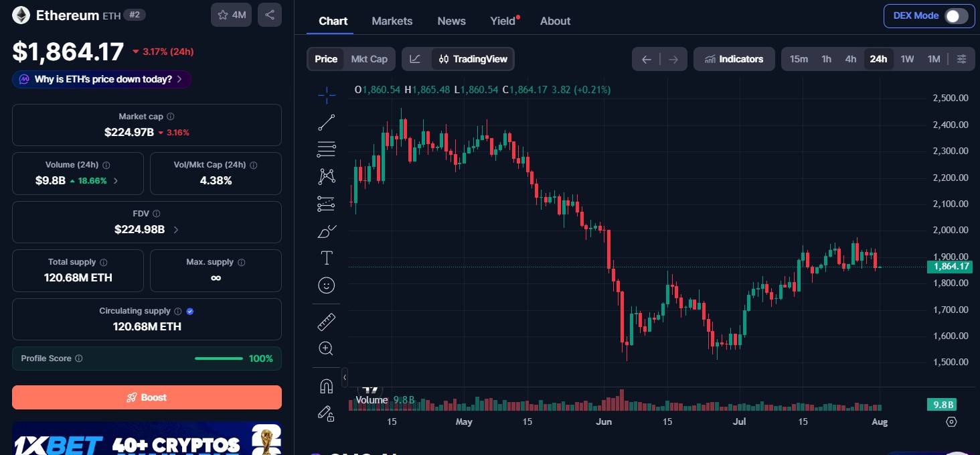Select the XABCD pattern tool
The image size is (980, 455).
(327, 176)
